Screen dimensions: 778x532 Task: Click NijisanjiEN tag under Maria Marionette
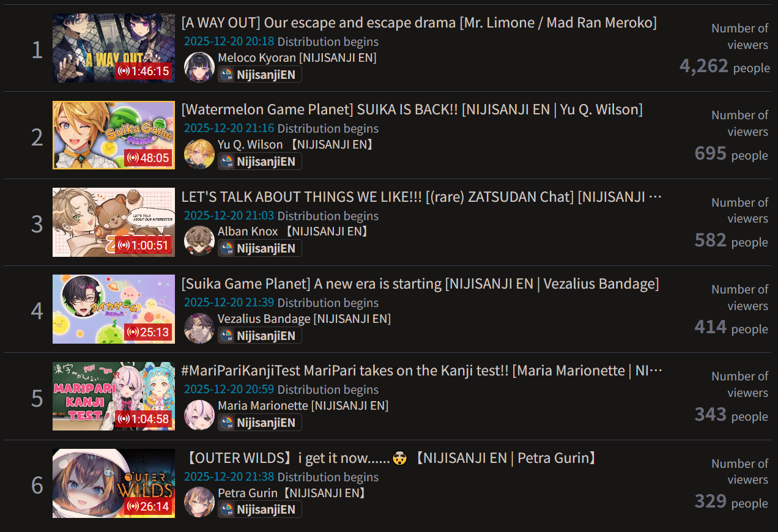tap(260, 423)
